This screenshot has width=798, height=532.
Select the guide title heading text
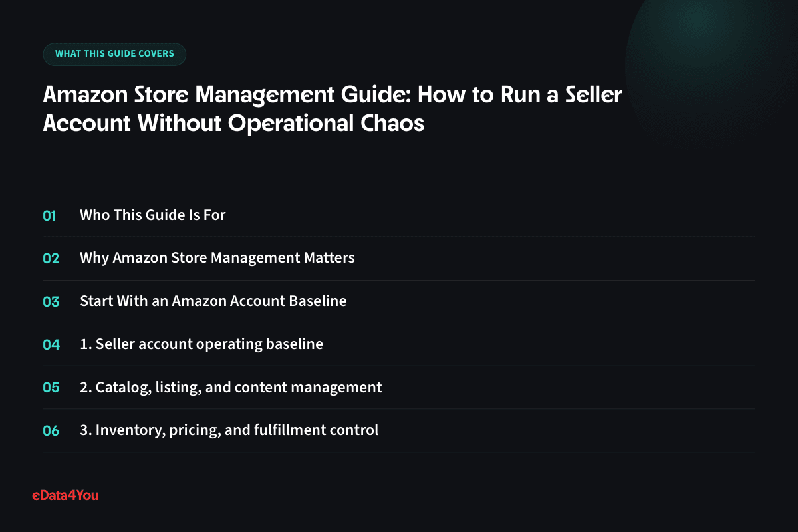pos(332,109)
